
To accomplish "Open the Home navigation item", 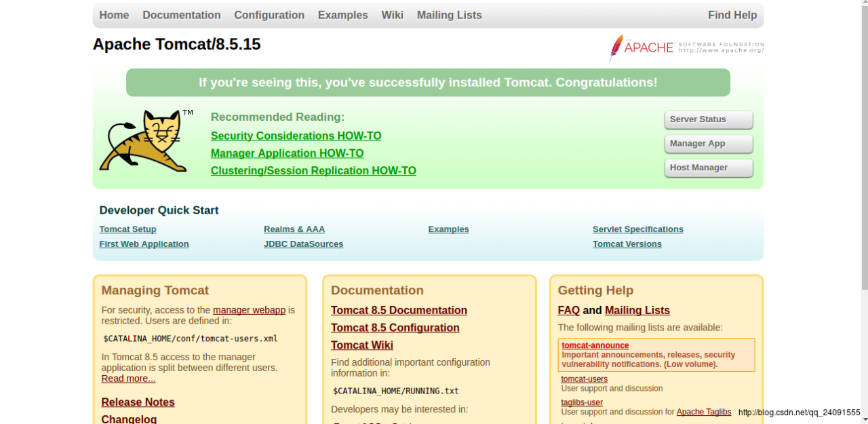I will [x=114, y=15].
